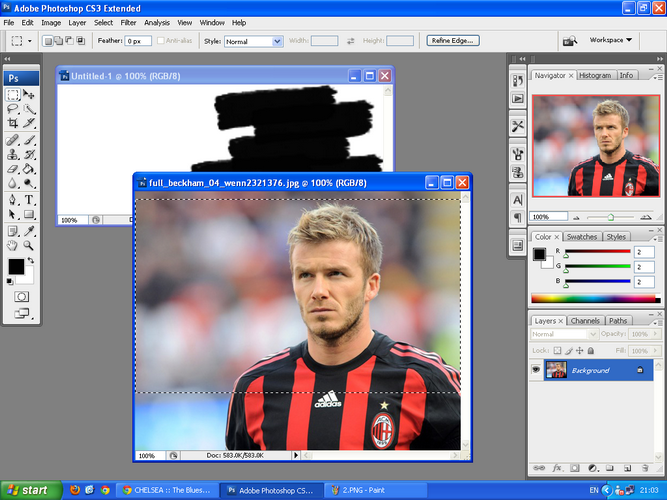The image size is (667, 500).
Task: Select the History Brush tool
Action: coord(29,154)
